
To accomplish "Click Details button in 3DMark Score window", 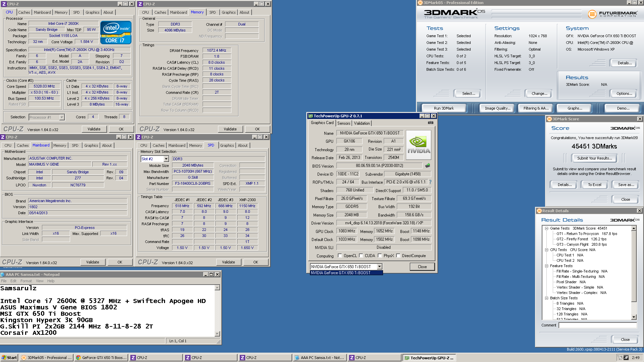I will pyautogui.click(x=565, y=185).
